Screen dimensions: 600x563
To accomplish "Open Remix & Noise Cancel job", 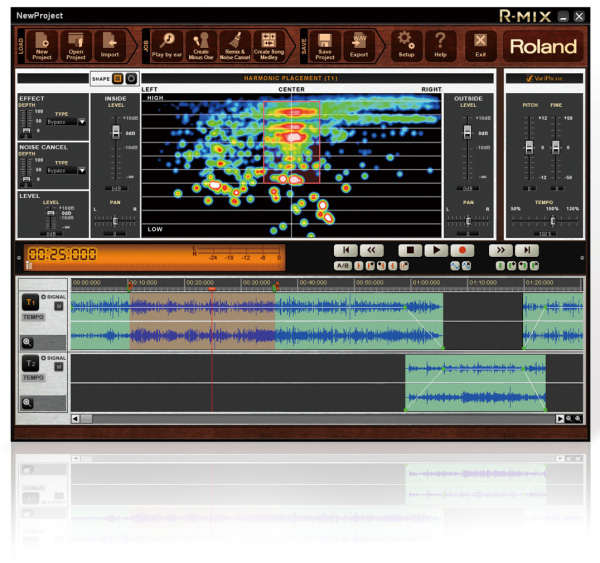I will point(235,46).
